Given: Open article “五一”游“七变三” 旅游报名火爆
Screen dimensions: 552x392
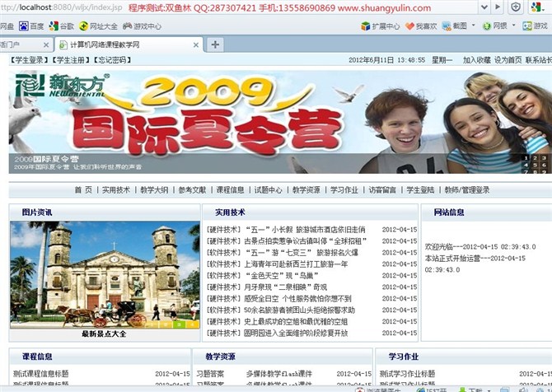Looking at the screenshot, I should tap(302, 253).
